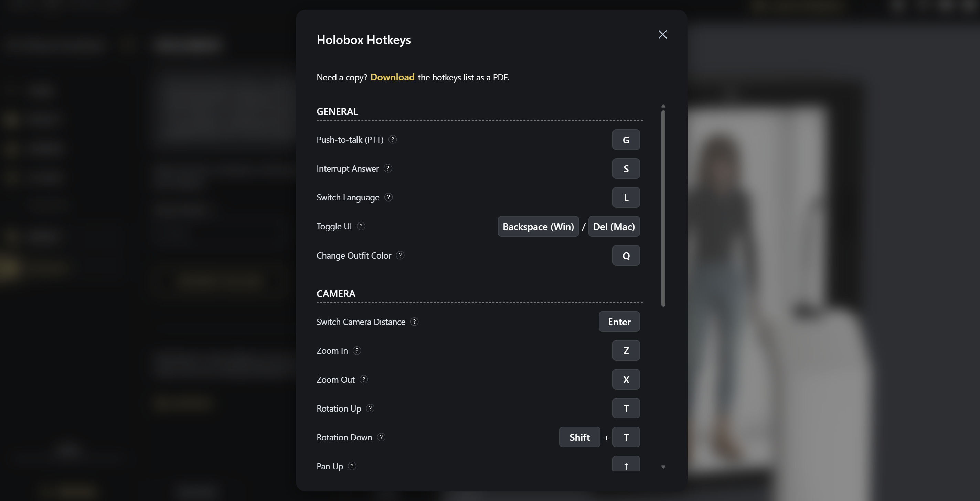This screenshot has width=980, height=501.
Task: Click the Shift key for Rotation Down
Action: [x=579, y=437]
